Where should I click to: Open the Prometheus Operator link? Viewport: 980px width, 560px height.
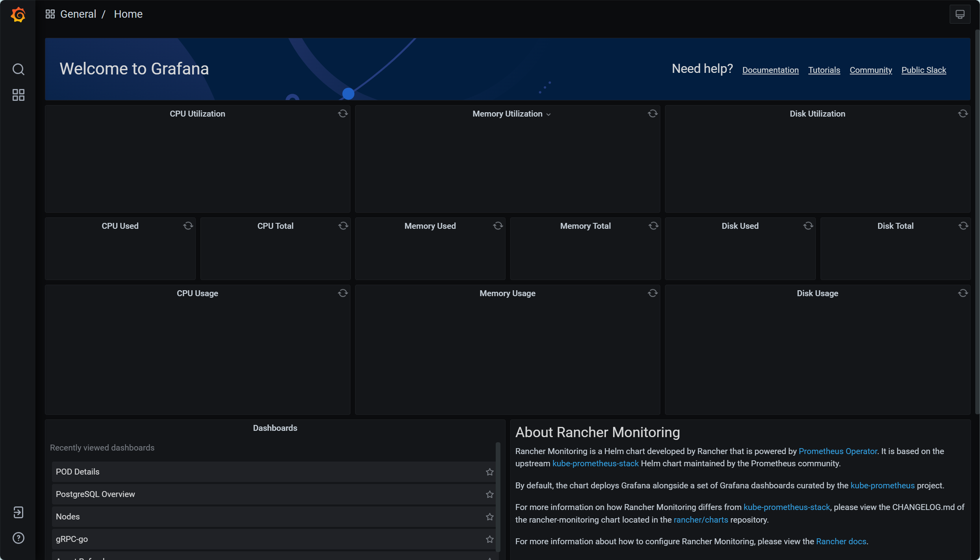pyautogui.click(x=837, y=451)
